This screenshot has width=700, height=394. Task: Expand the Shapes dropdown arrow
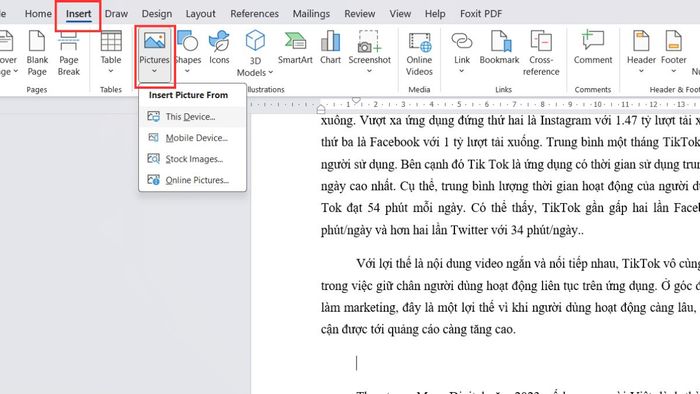point(188,71)
